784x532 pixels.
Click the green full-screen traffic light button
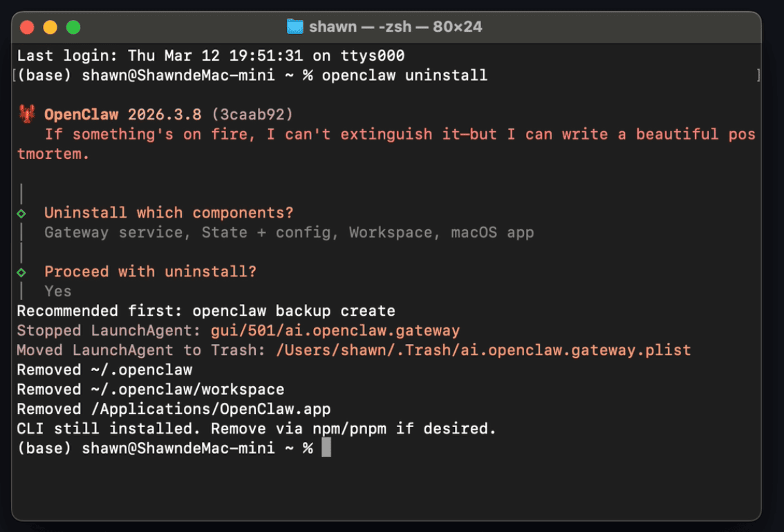[x=72, y=27]
